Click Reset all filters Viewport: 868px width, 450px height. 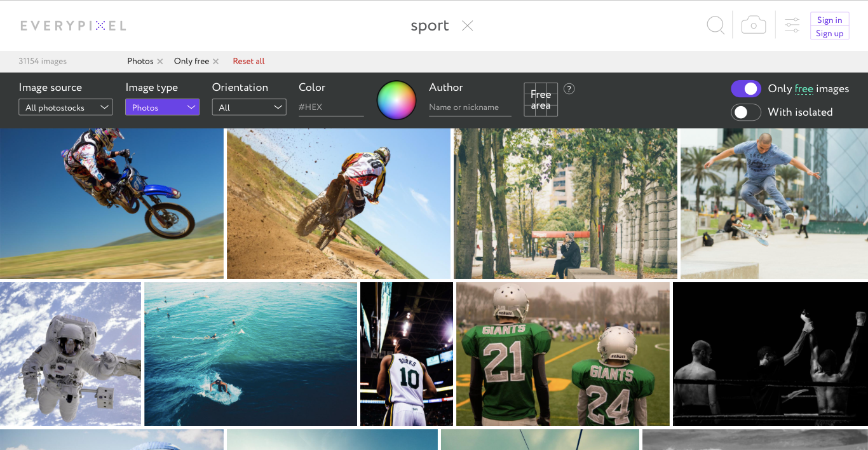pos(248,61)
